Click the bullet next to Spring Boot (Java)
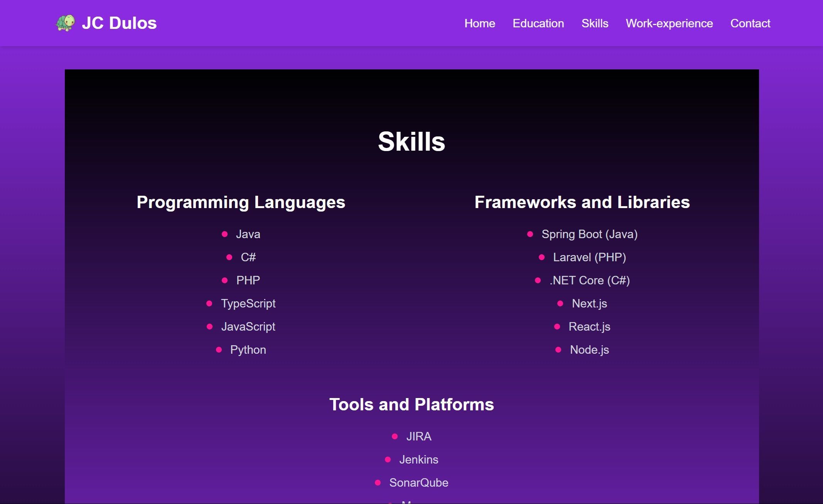This screenshot has height=504, width=823. [x=530, y=234]
